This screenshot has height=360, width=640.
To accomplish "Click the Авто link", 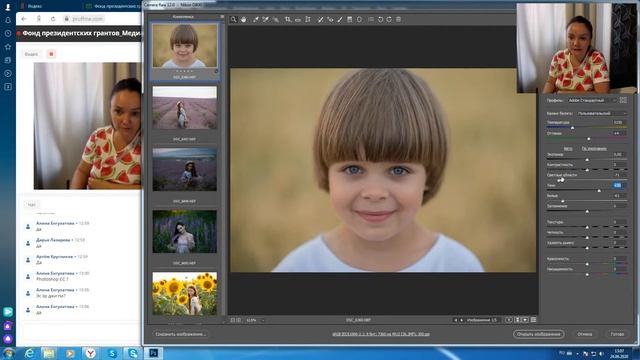I will coord(568,149).
